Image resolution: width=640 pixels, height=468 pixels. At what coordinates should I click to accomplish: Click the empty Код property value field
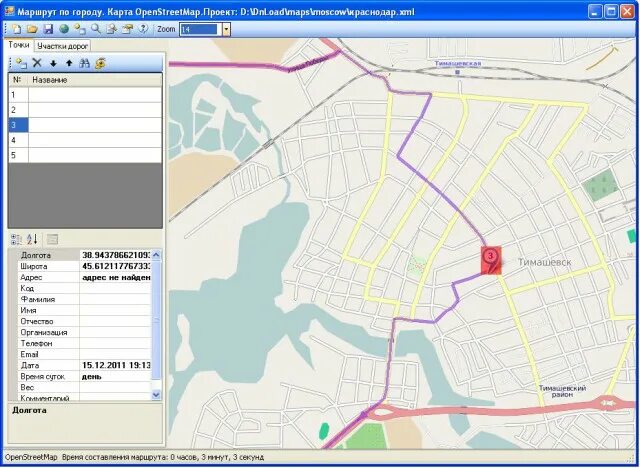[116, 288]
